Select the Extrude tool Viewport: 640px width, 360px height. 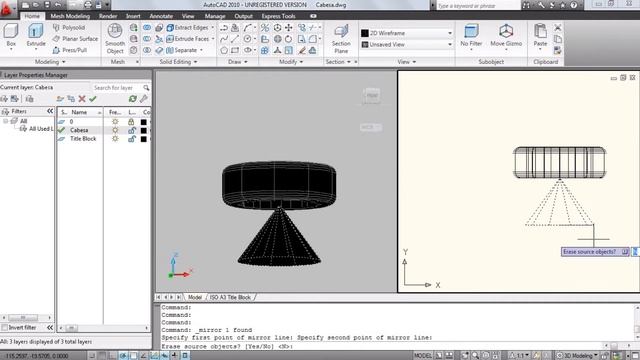coord(36,36)
